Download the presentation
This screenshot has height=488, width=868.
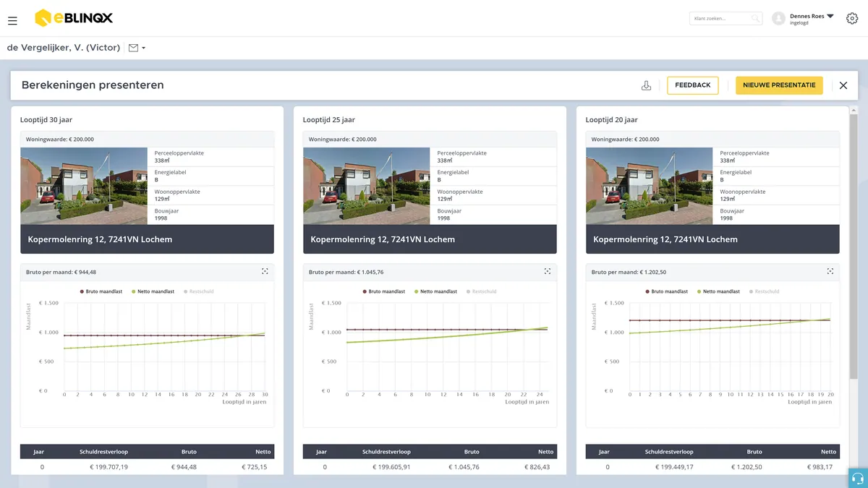[647, 85]
